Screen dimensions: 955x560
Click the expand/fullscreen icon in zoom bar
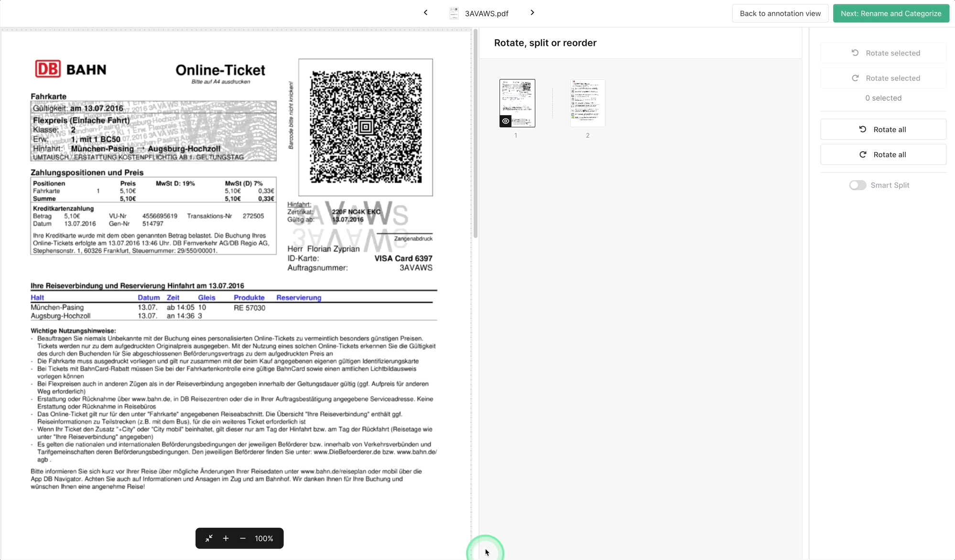(209, 538)
